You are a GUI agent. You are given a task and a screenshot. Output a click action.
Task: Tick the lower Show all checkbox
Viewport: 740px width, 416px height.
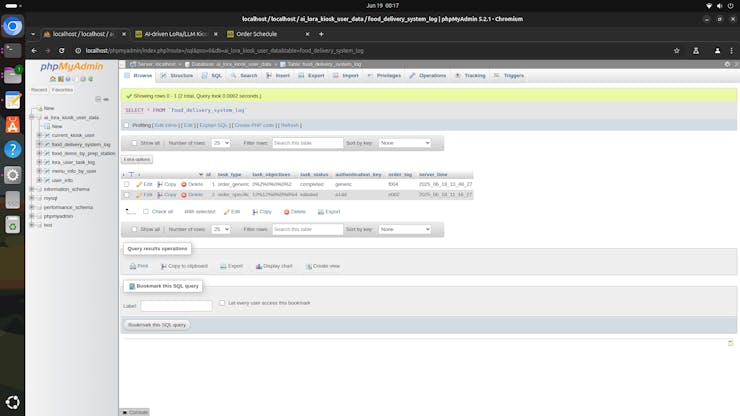(135, 229)
